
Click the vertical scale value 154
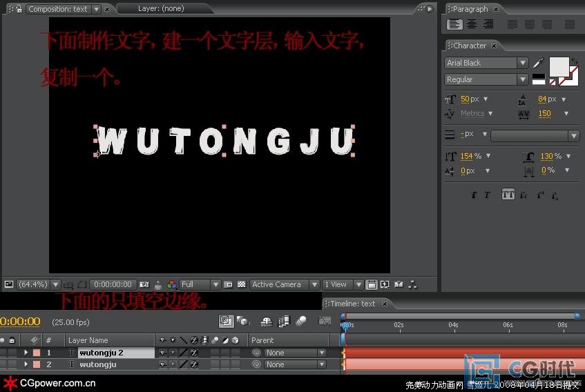point(466,156)
